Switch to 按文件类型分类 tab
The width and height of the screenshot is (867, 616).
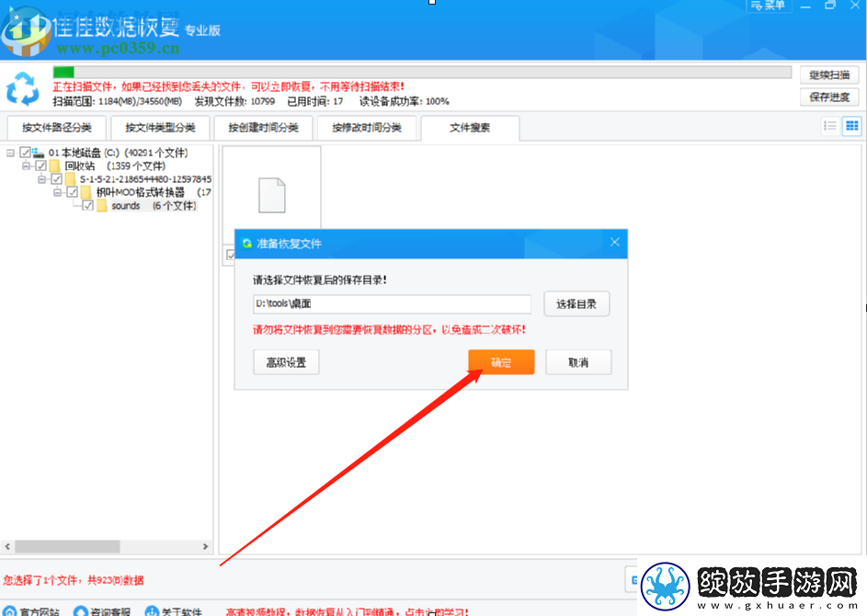click(x=160, y=128)
